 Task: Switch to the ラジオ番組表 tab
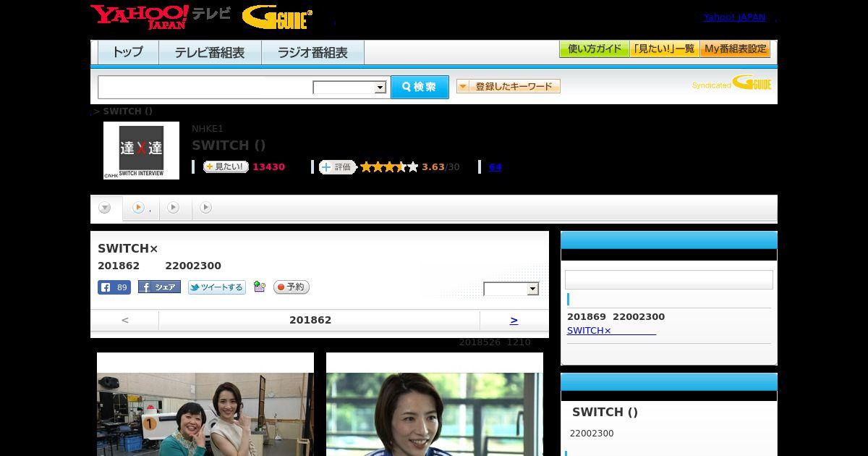pos(313,53)
